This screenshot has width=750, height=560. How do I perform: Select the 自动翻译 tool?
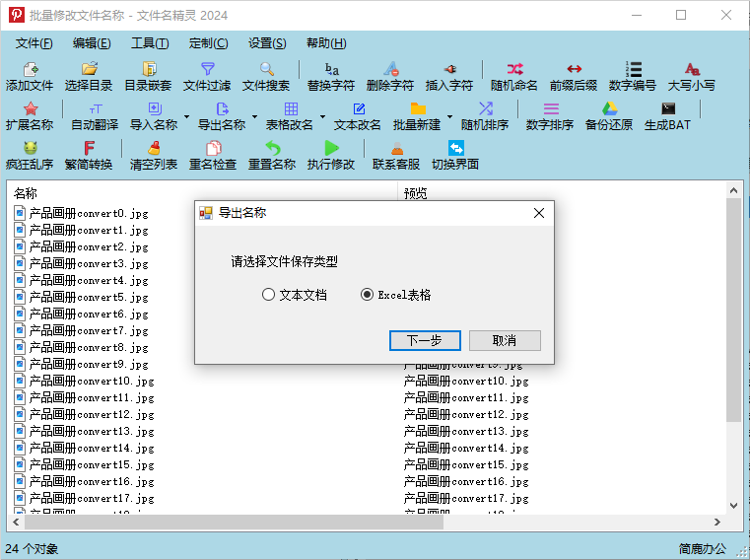[95, 116]
